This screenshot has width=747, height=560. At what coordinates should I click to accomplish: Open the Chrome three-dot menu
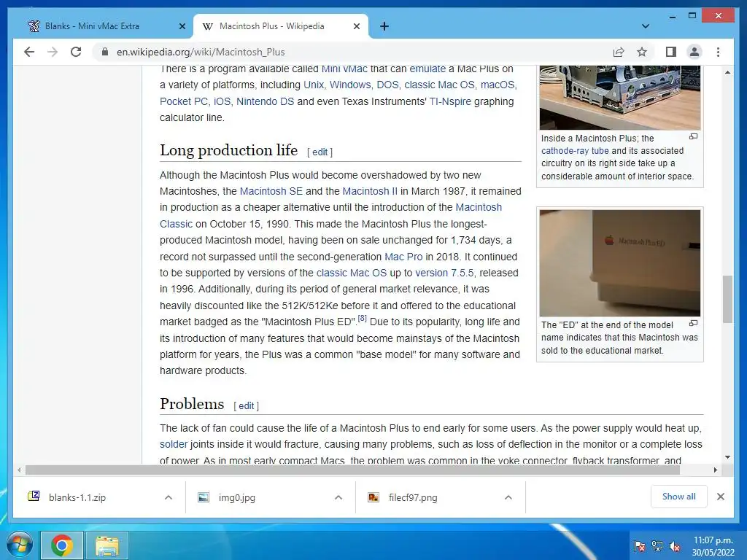[718, 52]
